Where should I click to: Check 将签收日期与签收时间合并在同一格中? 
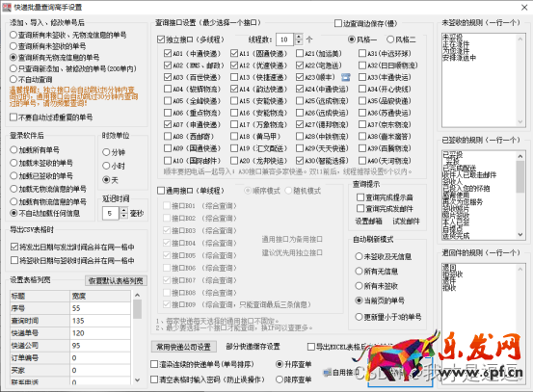click(x=72, y=260)
